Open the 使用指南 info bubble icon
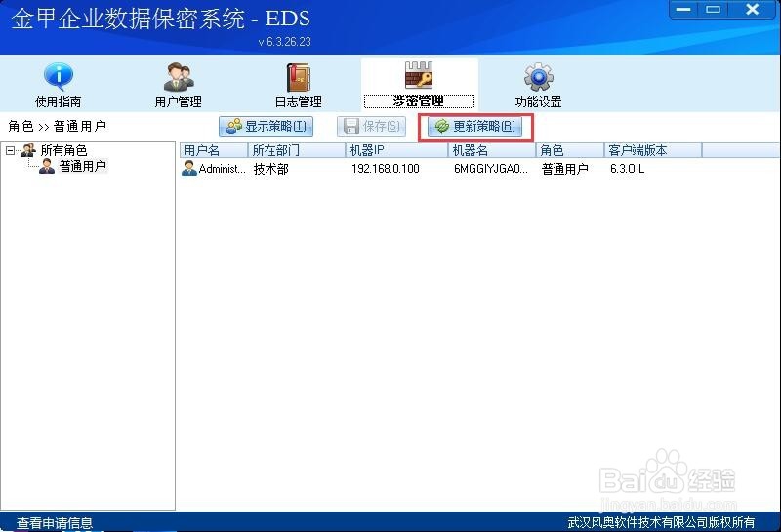The image size is (781, 532). click(59, 77)
